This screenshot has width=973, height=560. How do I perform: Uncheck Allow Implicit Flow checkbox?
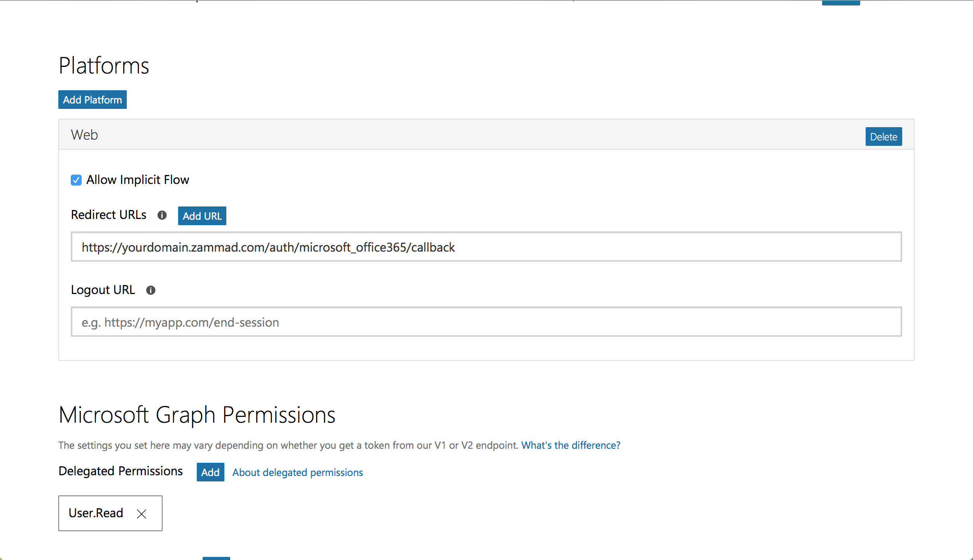[x=76, y=180]
